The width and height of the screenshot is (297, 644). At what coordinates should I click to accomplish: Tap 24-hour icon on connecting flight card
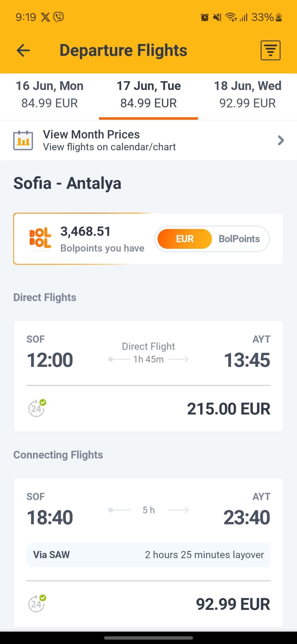(x=37, y=604)
